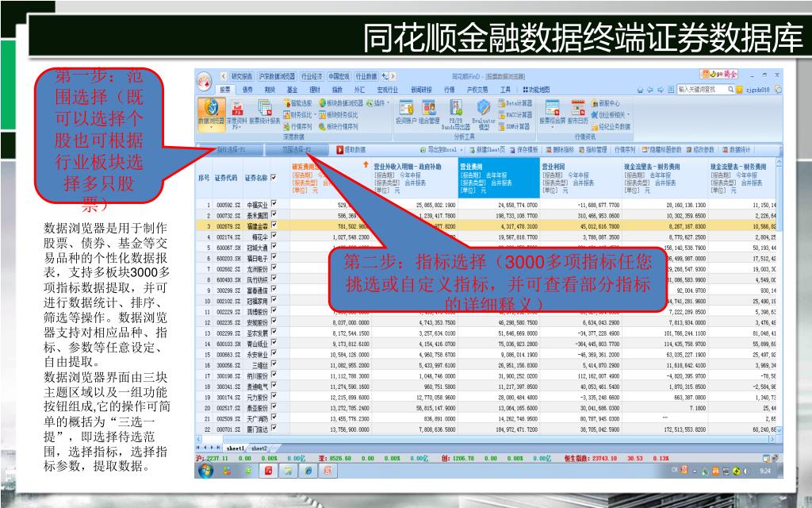Switch to 宏观行业 ribbon tab
The image size is (812, 508).
coord(387,90)
